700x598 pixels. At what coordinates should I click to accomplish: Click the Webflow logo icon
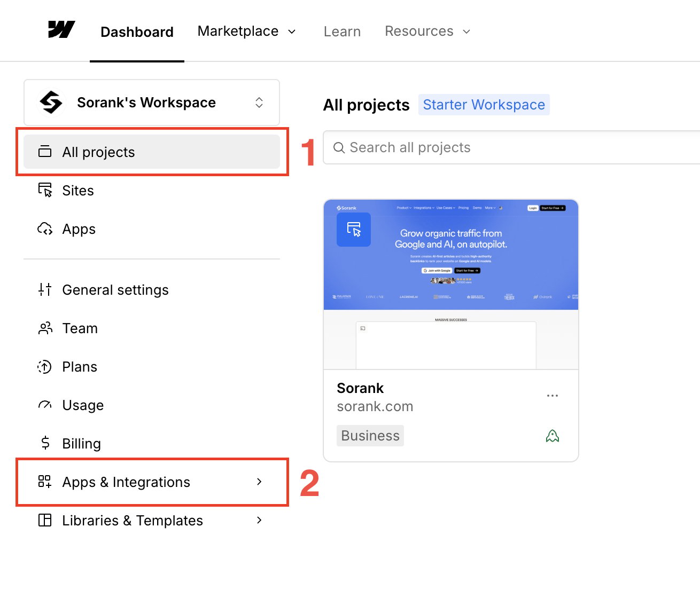point(61,30)
